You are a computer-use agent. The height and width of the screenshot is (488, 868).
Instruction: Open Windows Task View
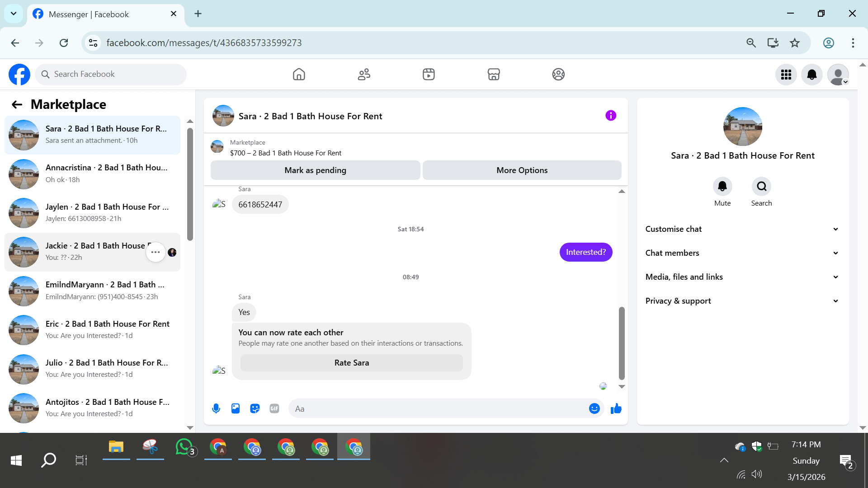[81, 460]
